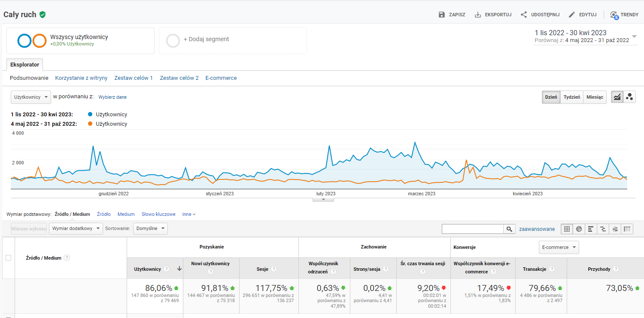Click the motion chart icon

[x=629, y=97]
